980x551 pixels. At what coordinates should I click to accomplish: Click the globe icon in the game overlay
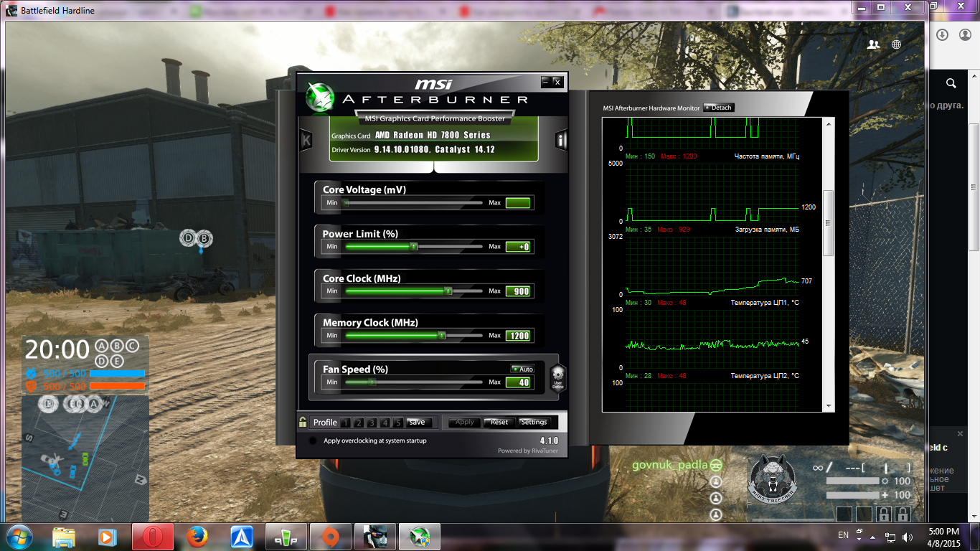896,44
